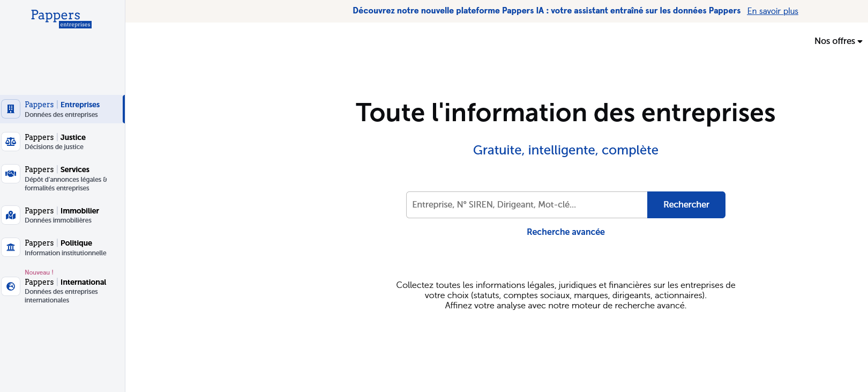Click 'Décisions de justice' subtitle
Viewport: 868px width, 392px height.
(x=54, y=147)
